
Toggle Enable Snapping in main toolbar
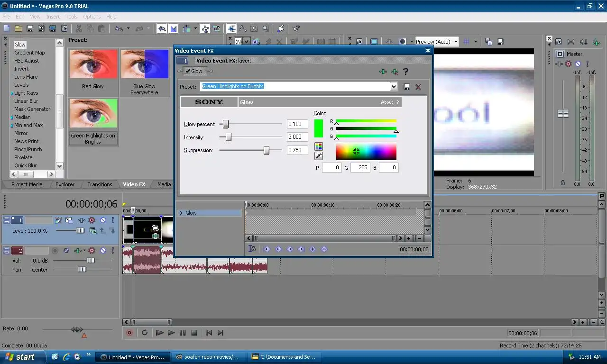coord(162,28)
